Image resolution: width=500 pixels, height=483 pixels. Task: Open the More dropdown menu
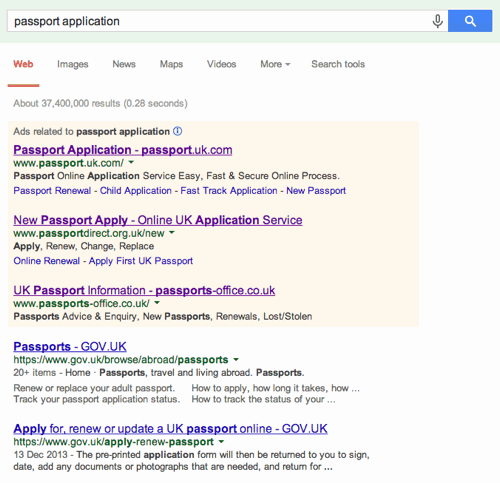click(x=275, y=64)
